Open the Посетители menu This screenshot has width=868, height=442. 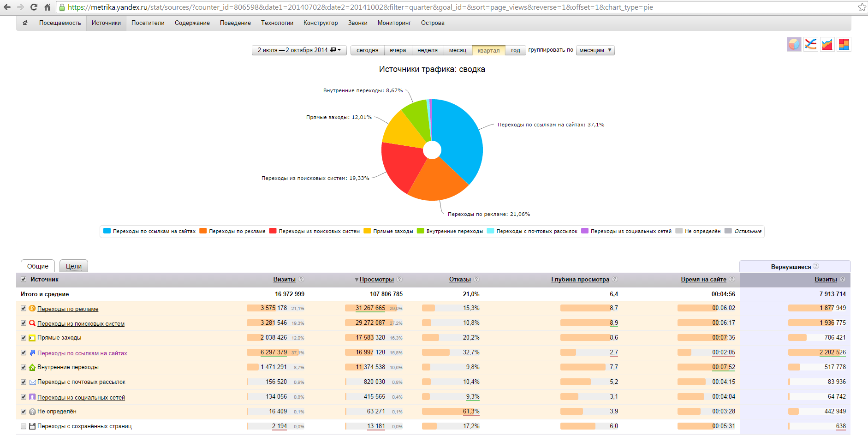point(148,23)
